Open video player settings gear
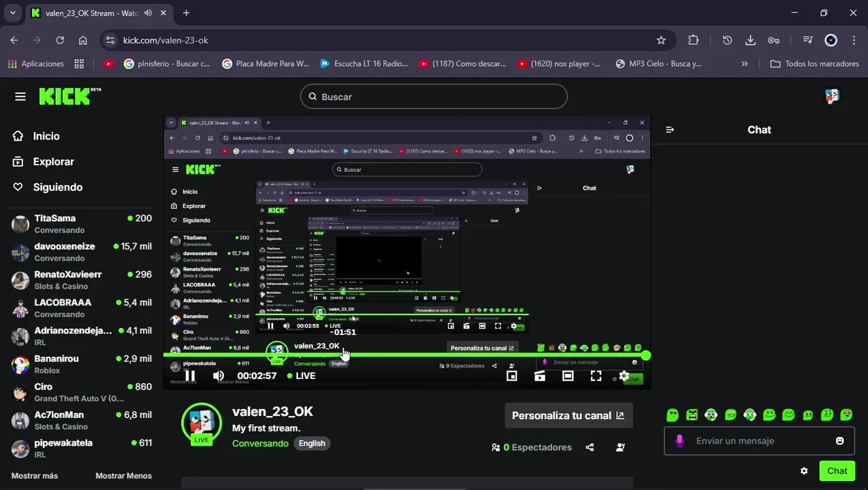The image size is (868, 490). tap(624, 376)
